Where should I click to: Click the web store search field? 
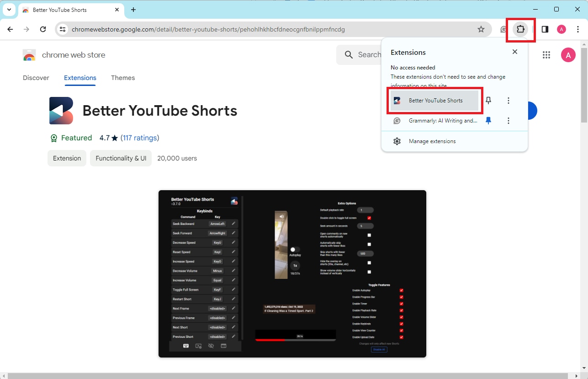pos(360,55)
